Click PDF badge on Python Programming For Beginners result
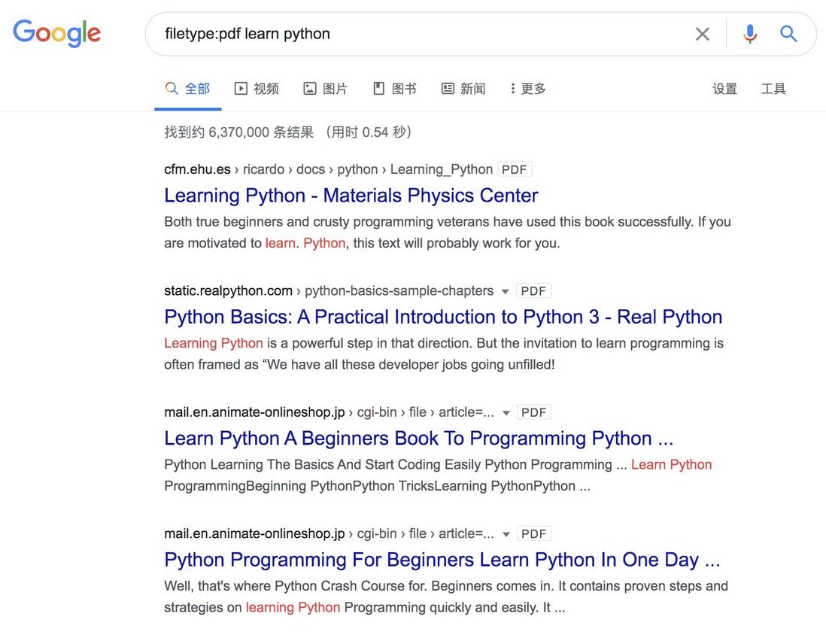The image size is (826, 644). point(533,534)
